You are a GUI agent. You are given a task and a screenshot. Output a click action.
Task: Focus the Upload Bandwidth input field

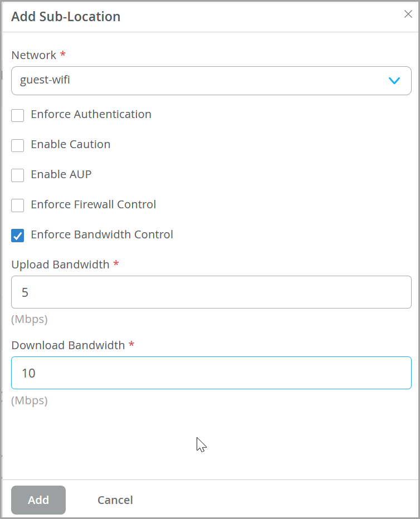[x=211, y=292]
